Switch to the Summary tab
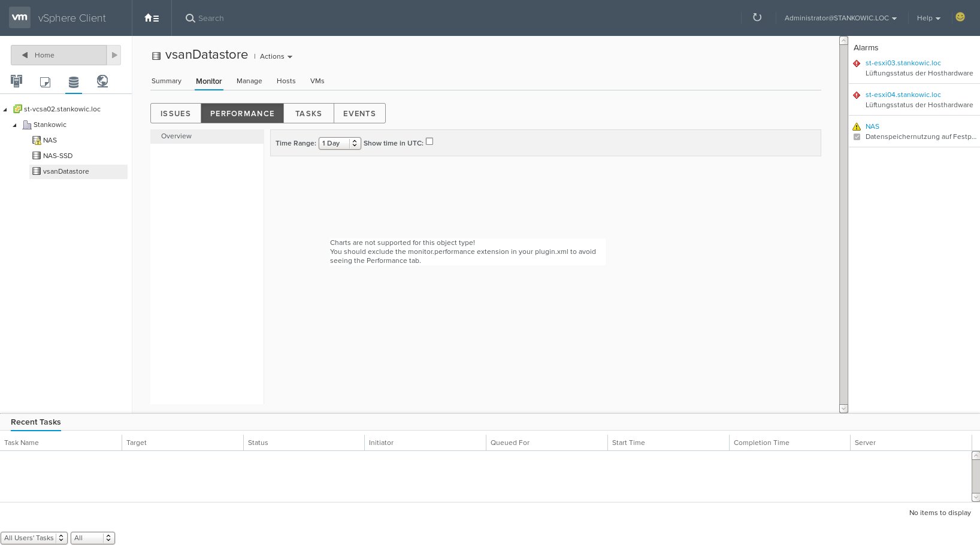This screenshot has width=980, height=545. click(167, 81)
